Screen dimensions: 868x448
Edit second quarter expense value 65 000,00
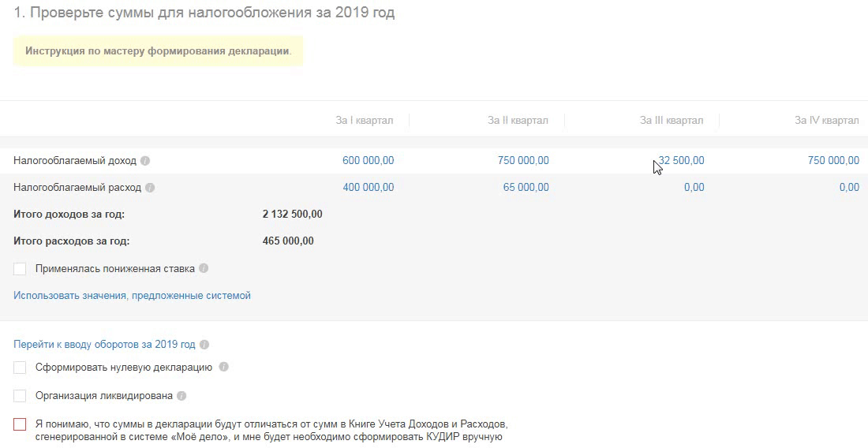pos(526,188)
